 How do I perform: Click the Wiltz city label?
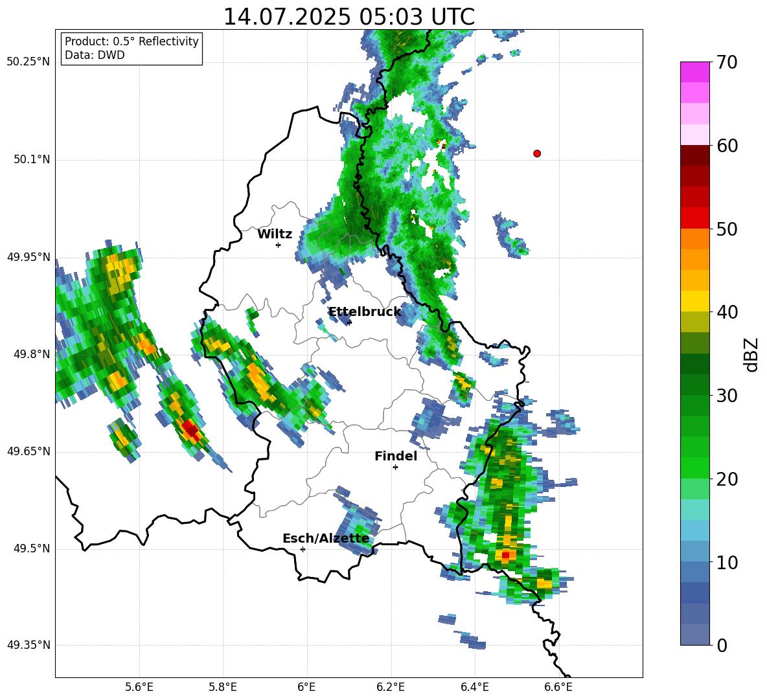pos(275,234)
